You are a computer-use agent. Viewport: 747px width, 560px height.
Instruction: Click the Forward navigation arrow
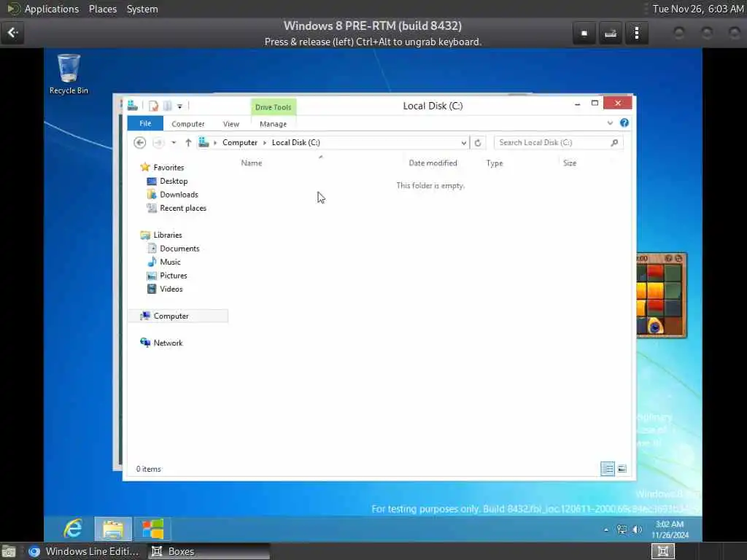coord(158,142)
